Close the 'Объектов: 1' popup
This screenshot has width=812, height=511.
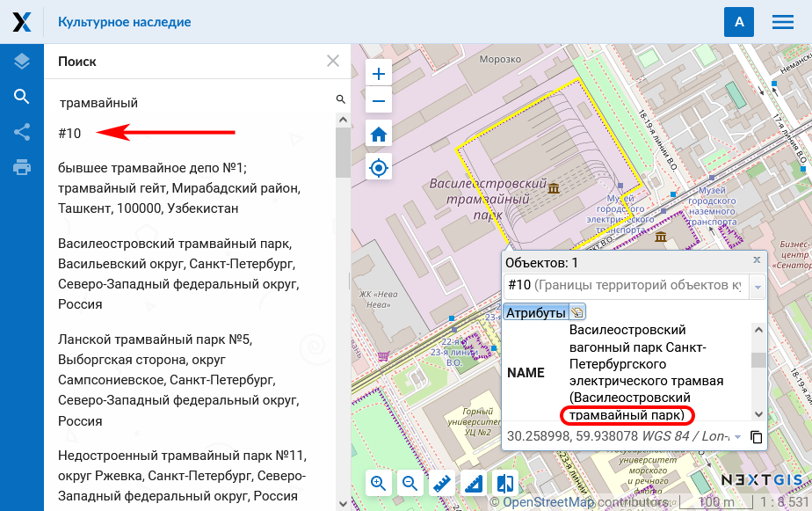click(x=757, y=259)
